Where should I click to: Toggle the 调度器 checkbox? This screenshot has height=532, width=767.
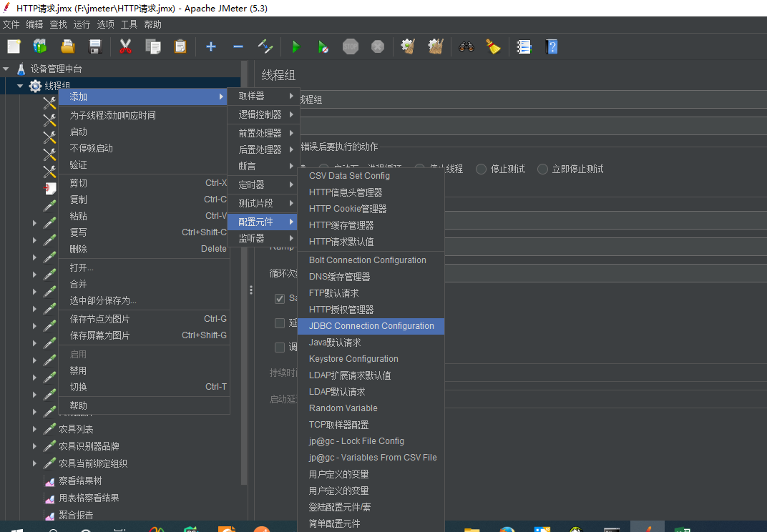(280, 348)
